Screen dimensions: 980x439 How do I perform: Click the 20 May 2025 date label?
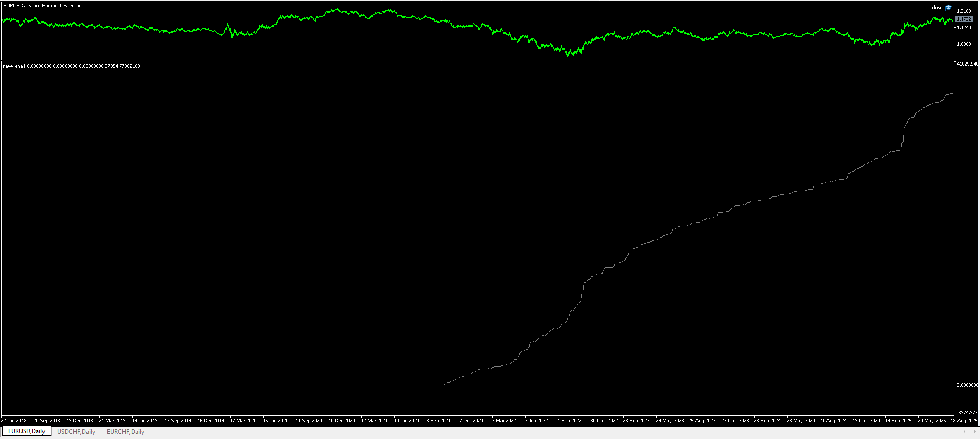click(932, 421)
